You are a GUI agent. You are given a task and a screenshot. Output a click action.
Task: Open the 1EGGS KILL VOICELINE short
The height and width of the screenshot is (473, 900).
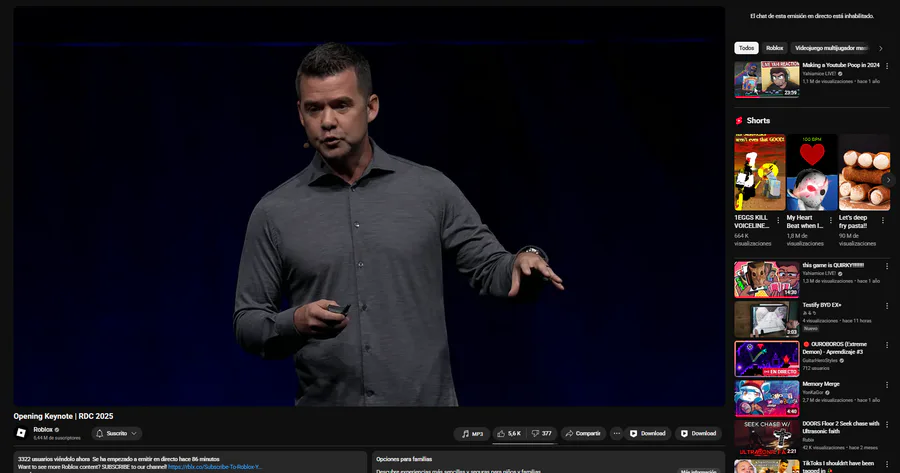759,172
